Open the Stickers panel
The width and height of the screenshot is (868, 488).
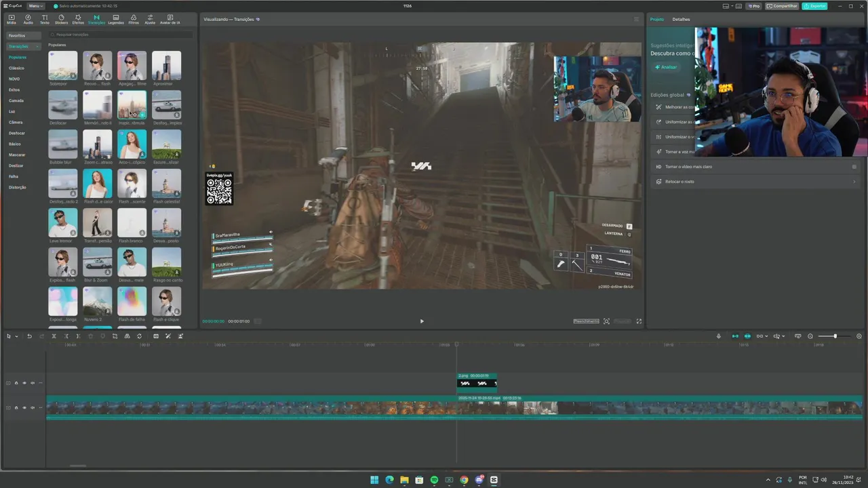coord(61,19)
